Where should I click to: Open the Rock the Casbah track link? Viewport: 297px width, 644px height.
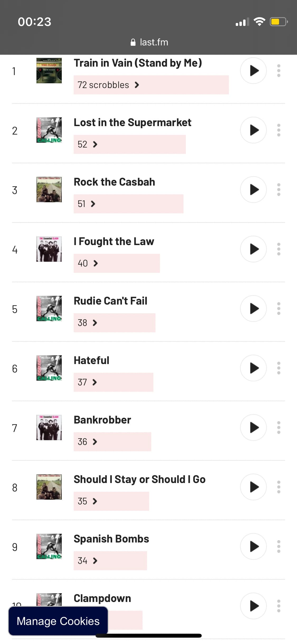tap(114, 182)
